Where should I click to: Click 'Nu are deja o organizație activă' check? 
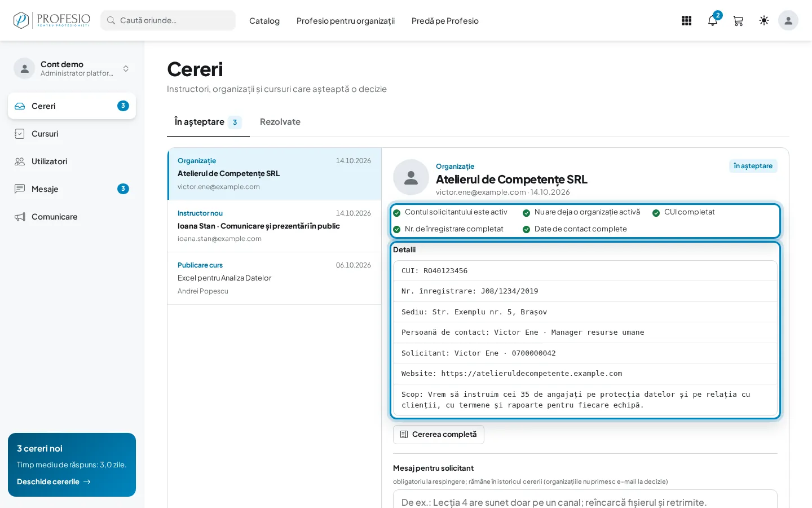click(x=581, y=212)
